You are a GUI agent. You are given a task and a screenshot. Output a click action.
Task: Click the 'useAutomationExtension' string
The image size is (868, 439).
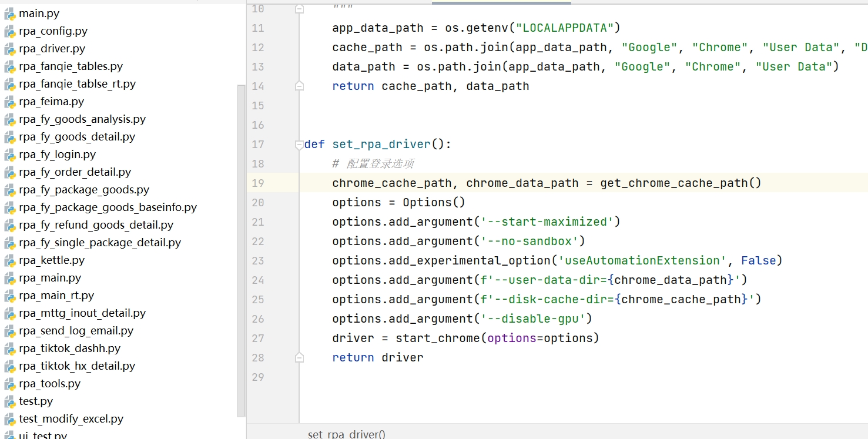pyautogui.click(x=643, y=260)
